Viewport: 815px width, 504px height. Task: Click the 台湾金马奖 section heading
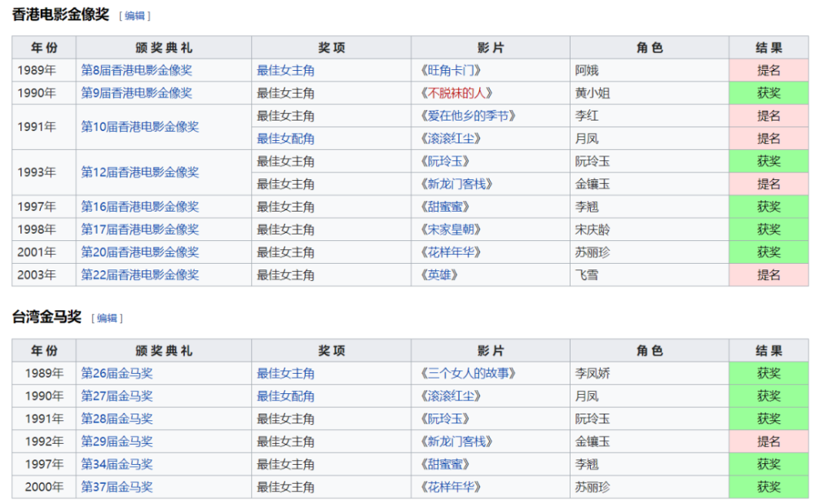(x=46, y=317)
